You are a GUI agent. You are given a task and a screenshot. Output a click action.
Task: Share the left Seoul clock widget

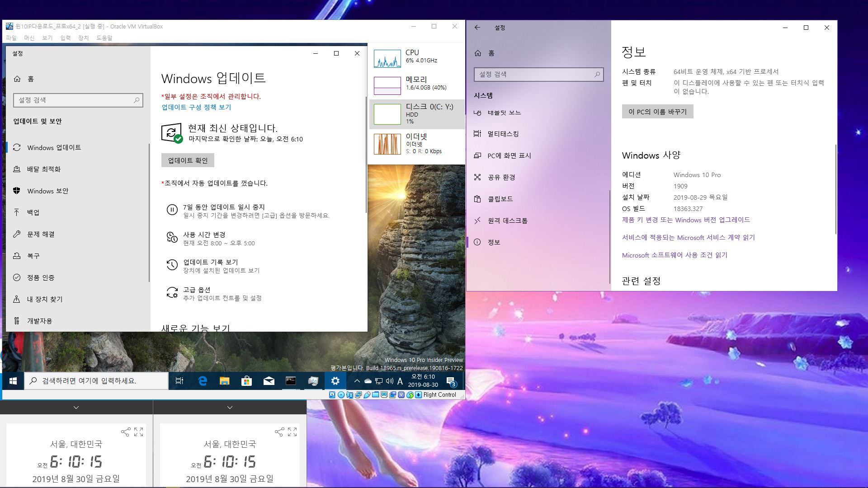(126, 432)
